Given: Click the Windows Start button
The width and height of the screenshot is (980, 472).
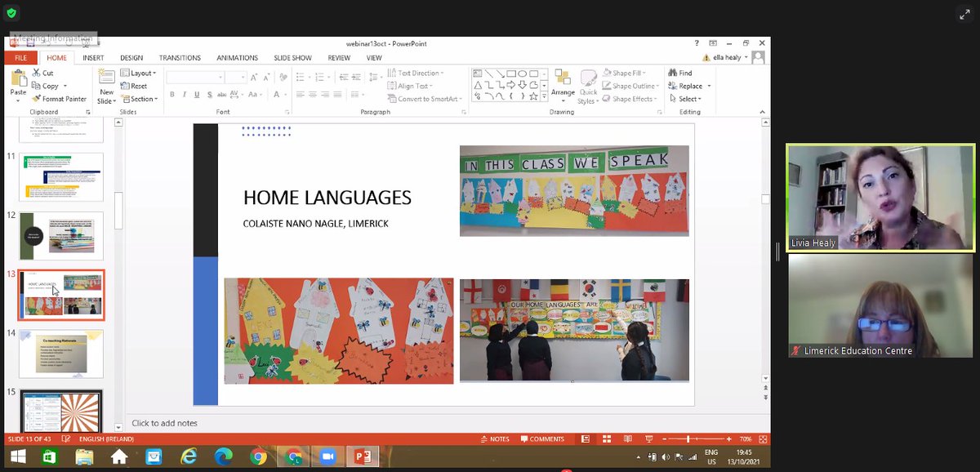Looking at the screenshot, I should tap(17, 457).
